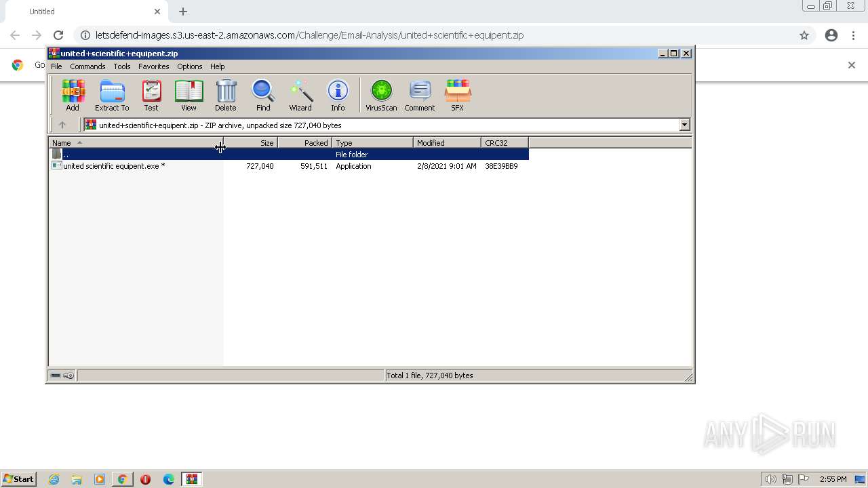
Task: Expand the archive path dropdown
Action: pos(684,125)
